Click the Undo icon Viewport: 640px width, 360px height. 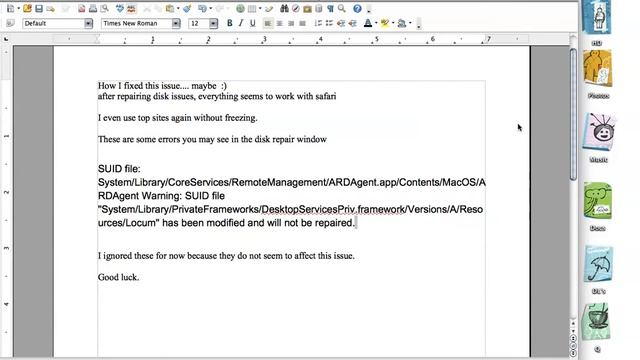click(202, 8)
